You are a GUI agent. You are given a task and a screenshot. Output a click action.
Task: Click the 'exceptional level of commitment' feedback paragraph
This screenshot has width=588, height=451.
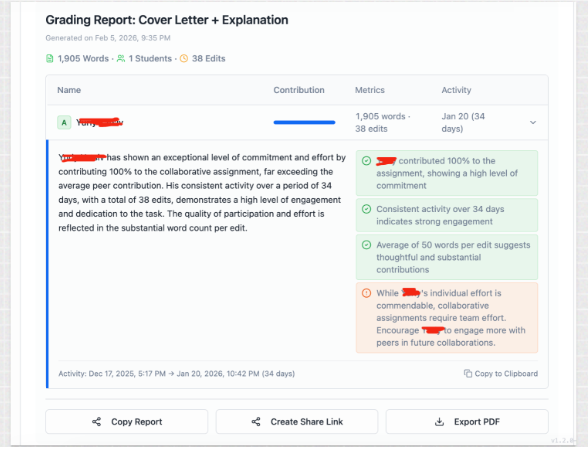[202, 193]
